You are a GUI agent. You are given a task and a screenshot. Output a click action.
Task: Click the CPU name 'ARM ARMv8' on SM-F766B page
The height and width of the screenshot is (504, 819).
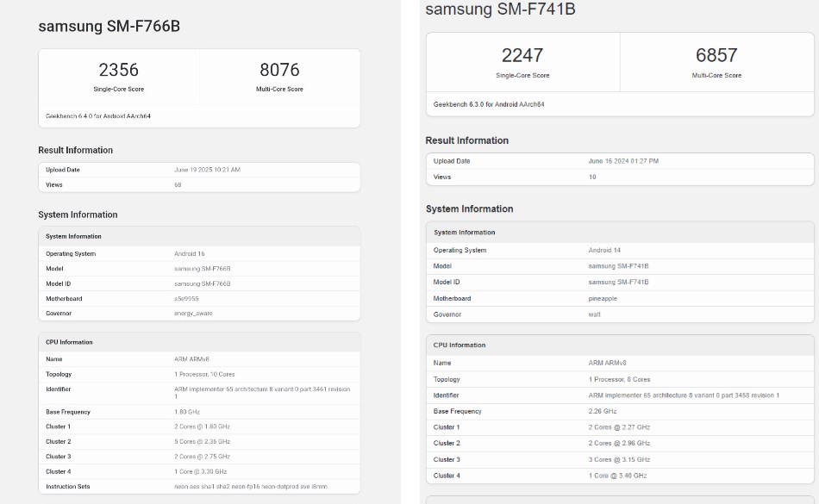(191, 359)
